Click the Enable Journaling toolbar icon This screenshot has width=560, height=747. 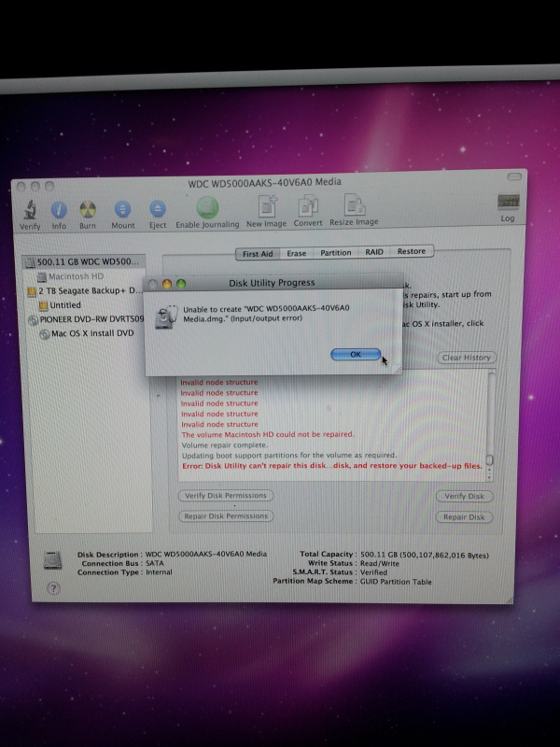pos(207,207)
